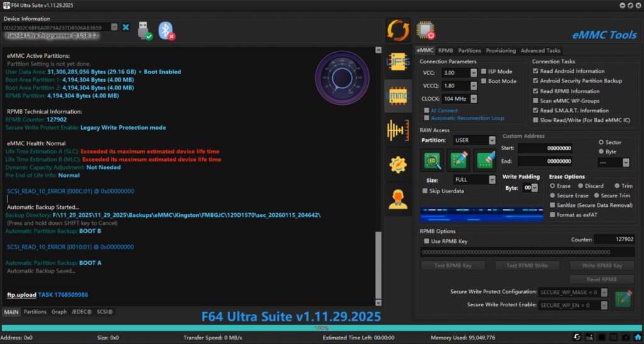The height and width of the screenshot is (344, 644).
Task: Click the USB connection status icon
Action: coord(144,31)
